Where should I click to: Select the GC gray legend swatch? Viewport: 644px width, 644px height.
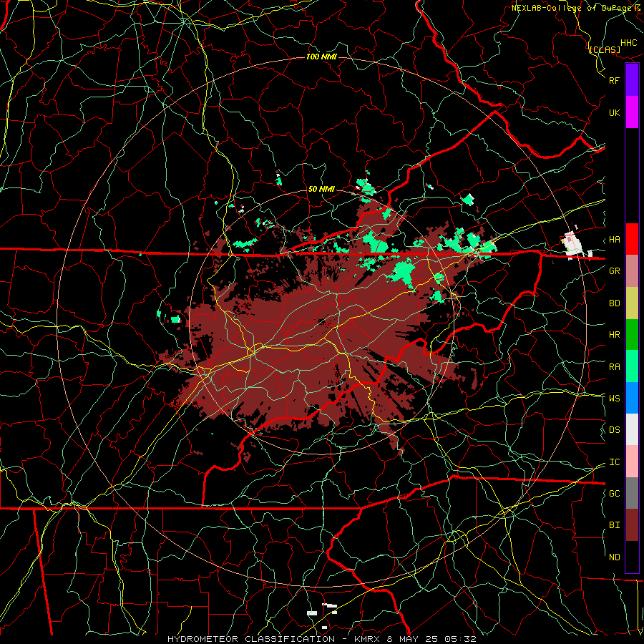632,493
